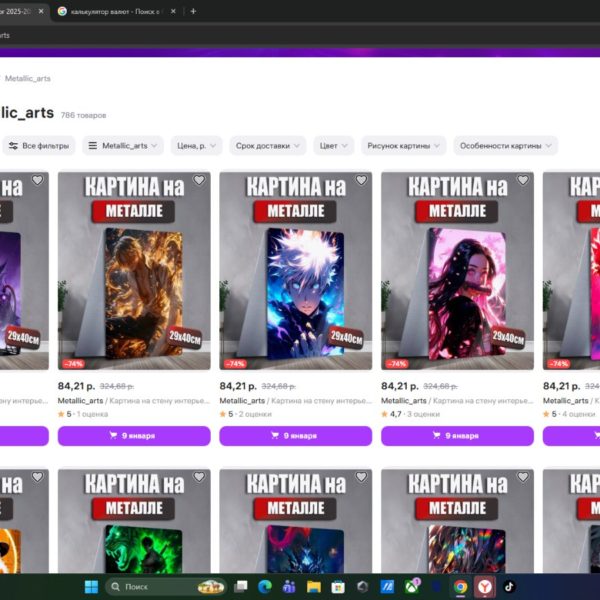
Task: Expand the 'Срок доставки' dropdown
Action: click(x=267, y=146)
